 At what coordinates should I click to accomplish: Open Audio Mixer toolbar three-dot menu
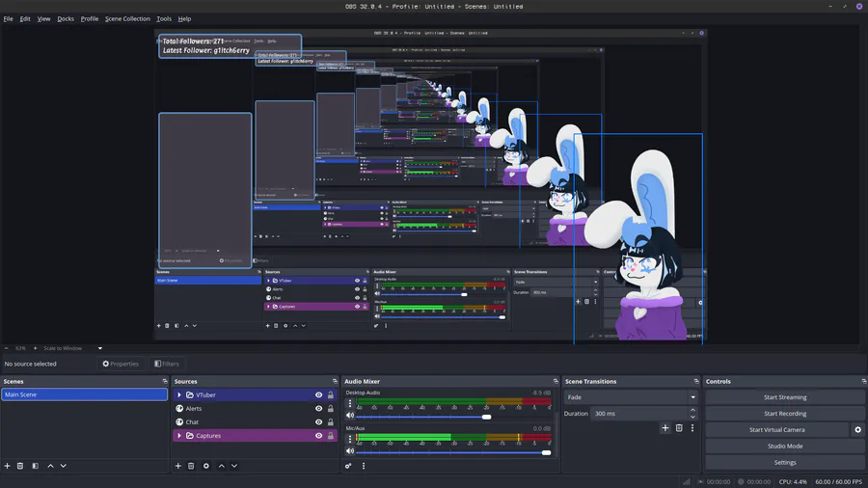point(364,466)
